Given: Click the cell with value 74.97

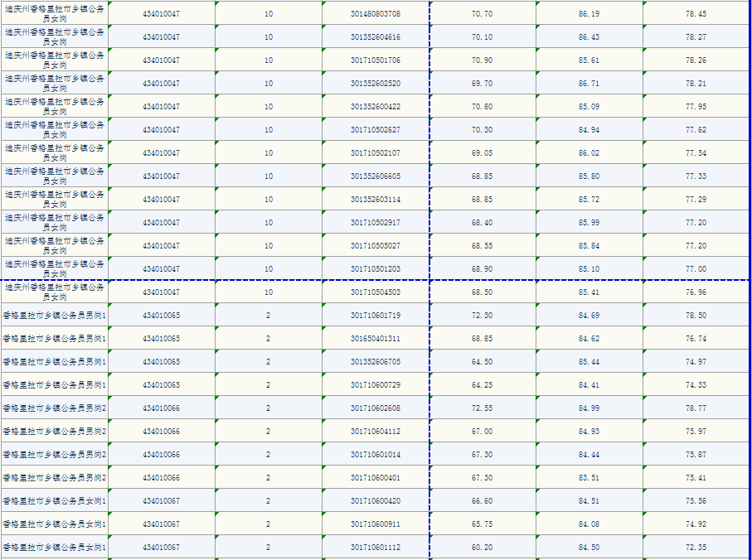Looking at the screenshot, I should 696,362.
